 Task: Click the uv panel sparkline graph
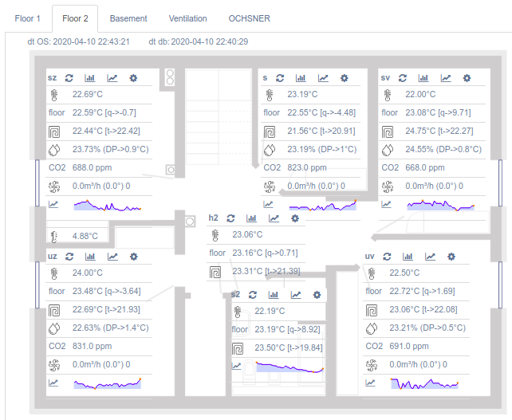[x=424, y=384]
